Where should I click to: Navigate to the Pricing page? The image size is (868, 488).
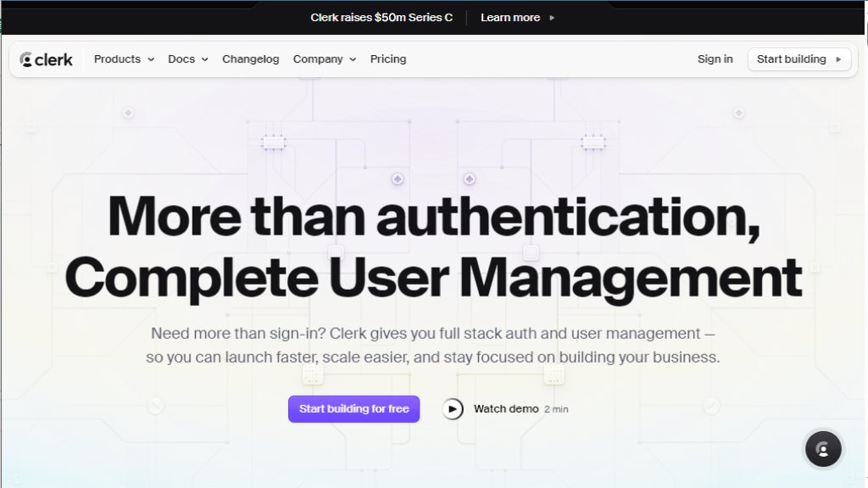pos(388,59)
